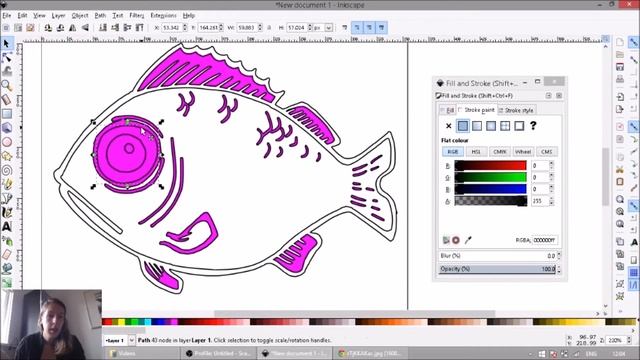This screenshot has width=640, height=360.
Task: Select the Tweak tool
Action: point(7,71)
